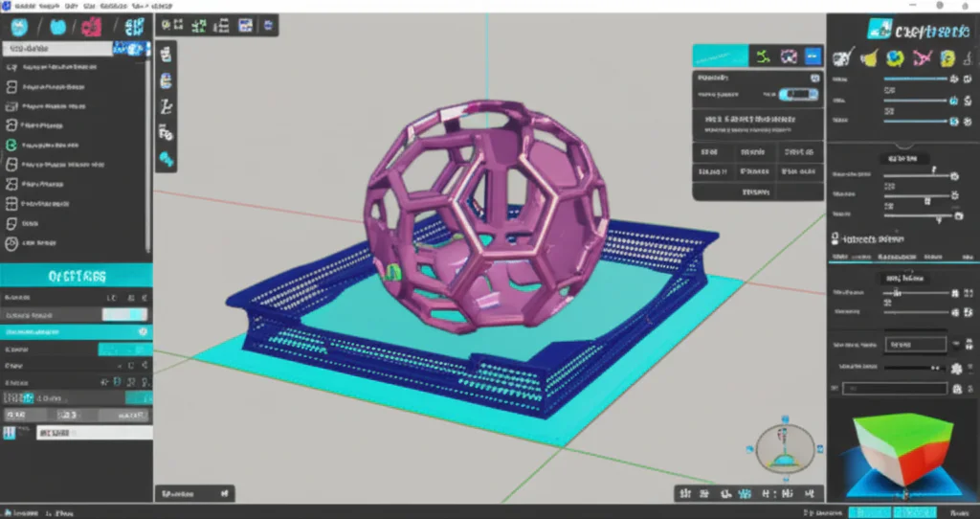Click the bottom full-width cell of the floating panel grid

pyautogui.click(x=758, y=192)
